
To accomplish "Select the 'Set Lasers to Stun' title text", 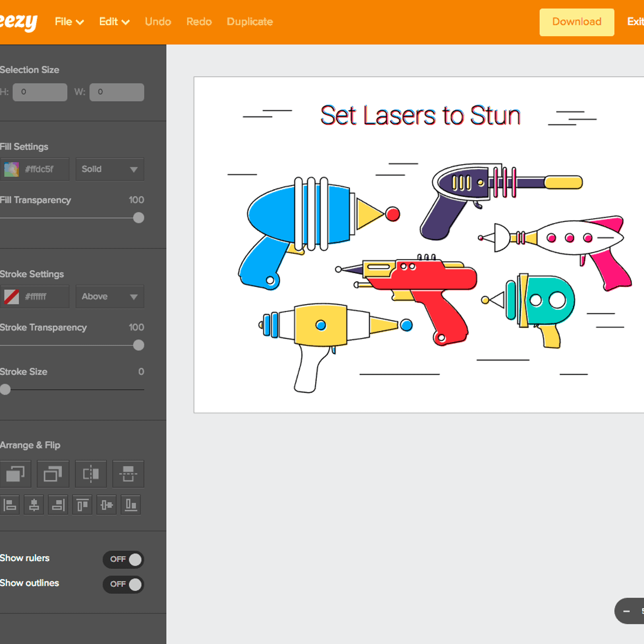I will [420, 116].
